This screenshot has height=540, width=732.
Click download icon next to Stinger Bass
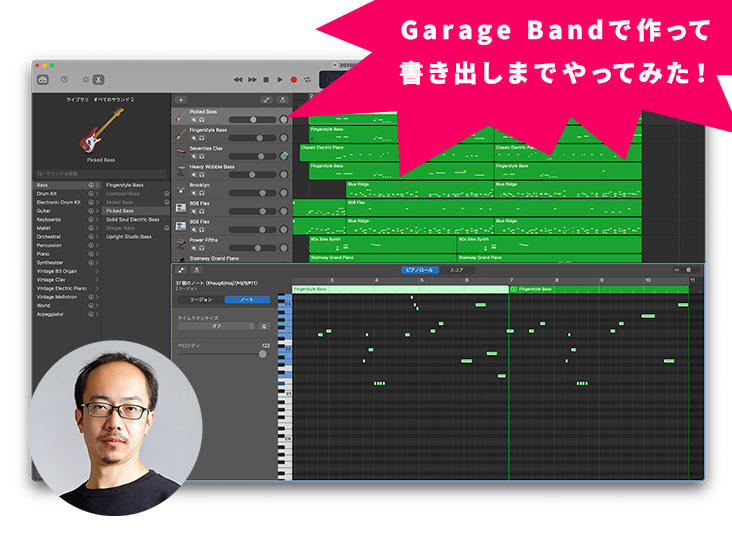coord(166,228)
